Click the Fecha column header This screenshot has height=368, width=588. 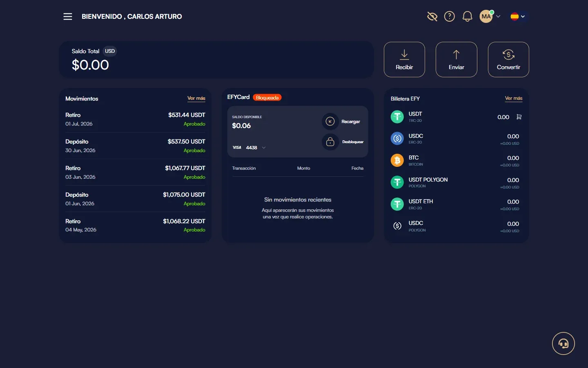(x=357, y=168)
